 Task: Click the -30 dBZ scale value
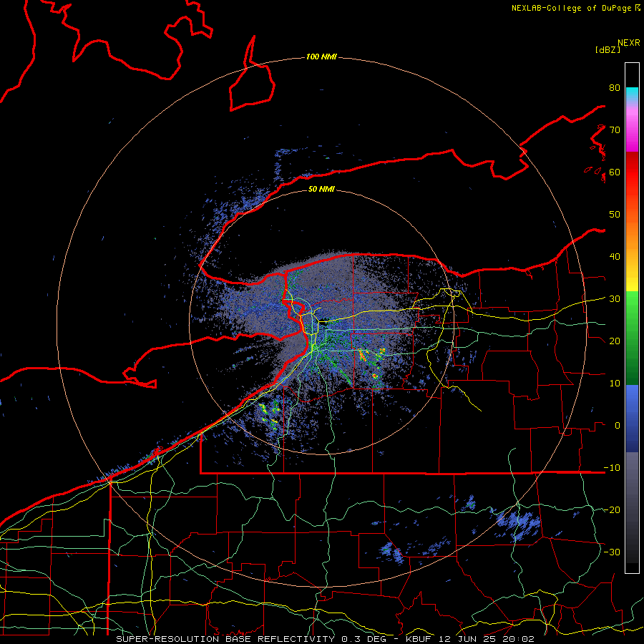click(612, 552)
